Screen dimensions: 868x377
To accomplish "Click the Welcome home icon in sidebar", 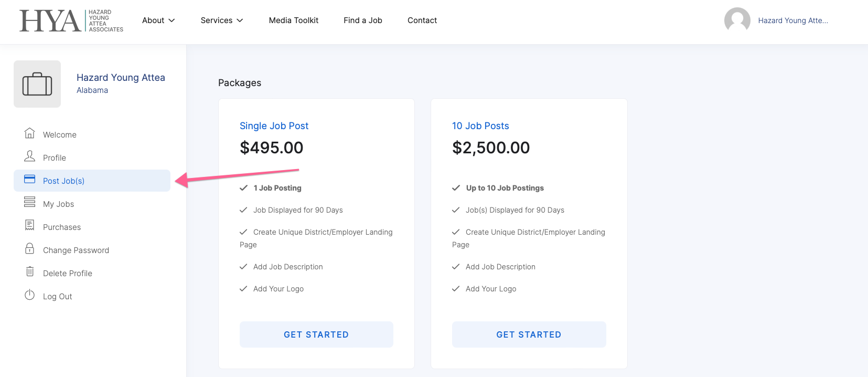I will [x=30, y=133].
